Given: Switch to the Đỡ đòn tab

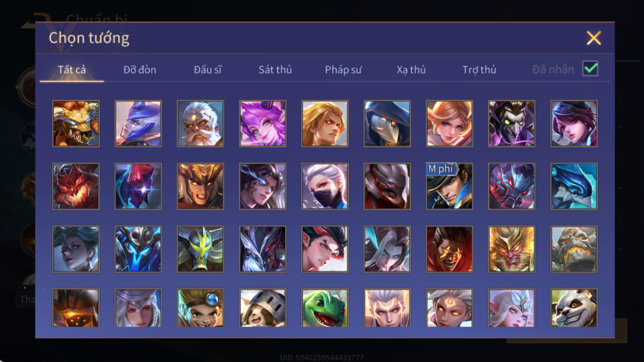Looking at the screenshot, I should pyautogui.click(x=140, y=70).
